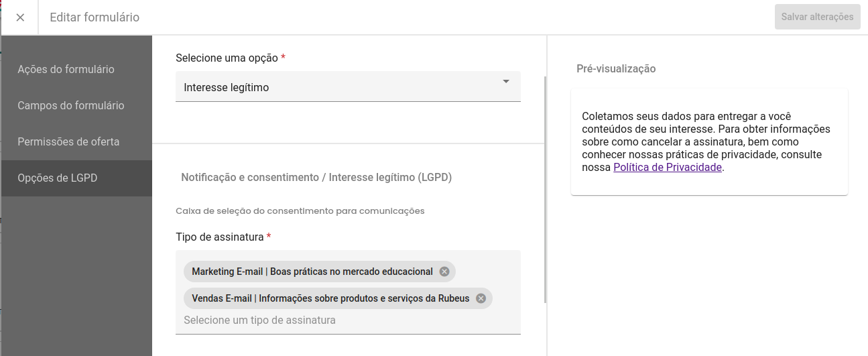Click the Pré-visualização heading

[x=616, y=68]
